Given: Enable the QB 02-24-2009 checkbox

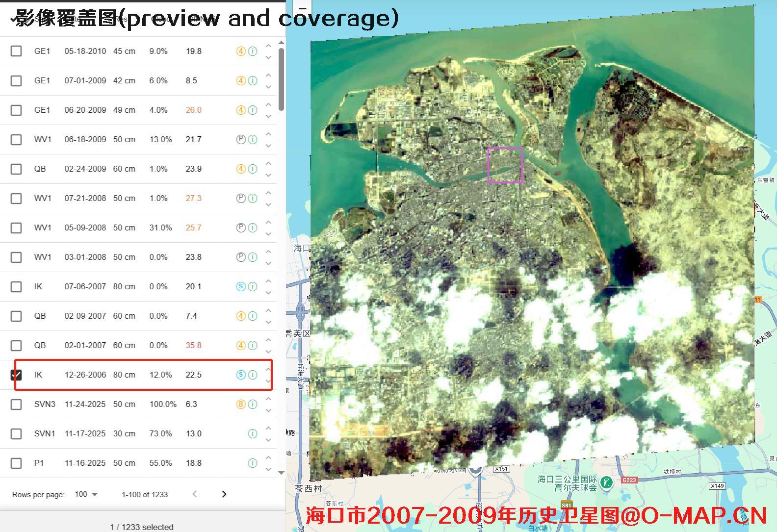Looking at the screenshot, I should (16, 169).
